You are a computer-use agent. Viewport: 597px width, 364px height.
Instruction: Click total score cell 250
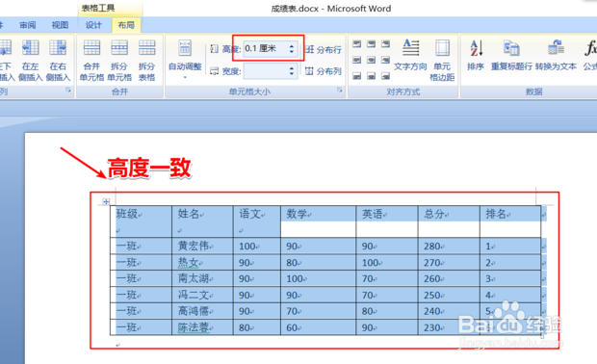click(449, 295)
